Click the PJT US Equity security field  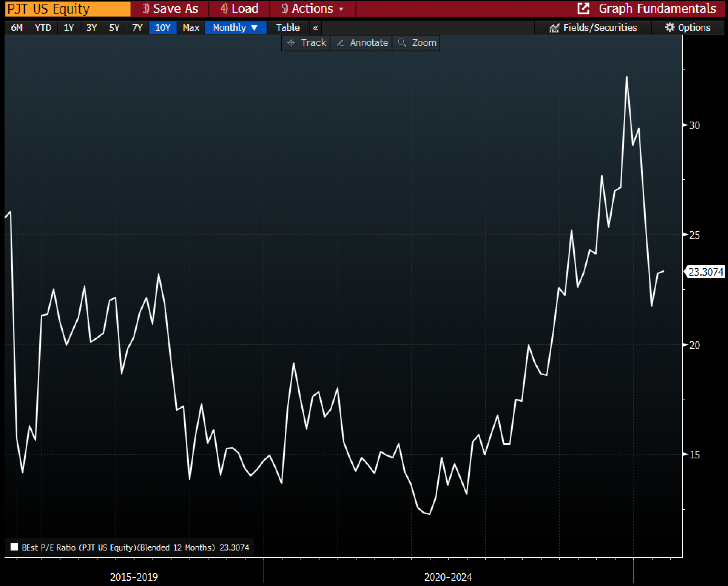point(68,9)
